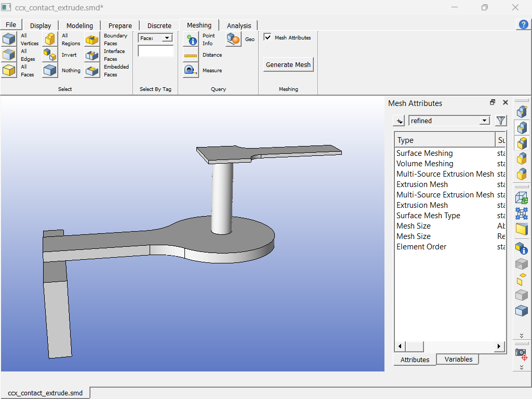Activate the Distance ruler tool
The image size is (532, 399).
coord(191,55)
